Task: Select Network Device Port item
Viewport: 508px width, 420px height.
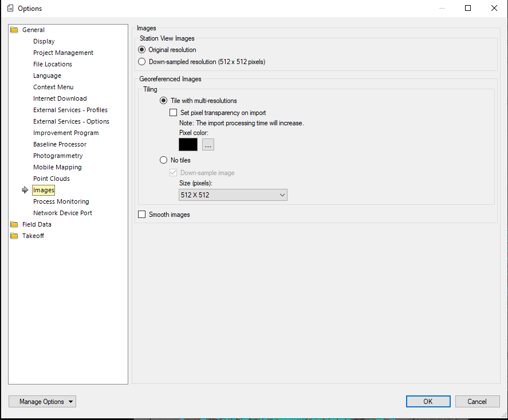Action: pos(62,213)
